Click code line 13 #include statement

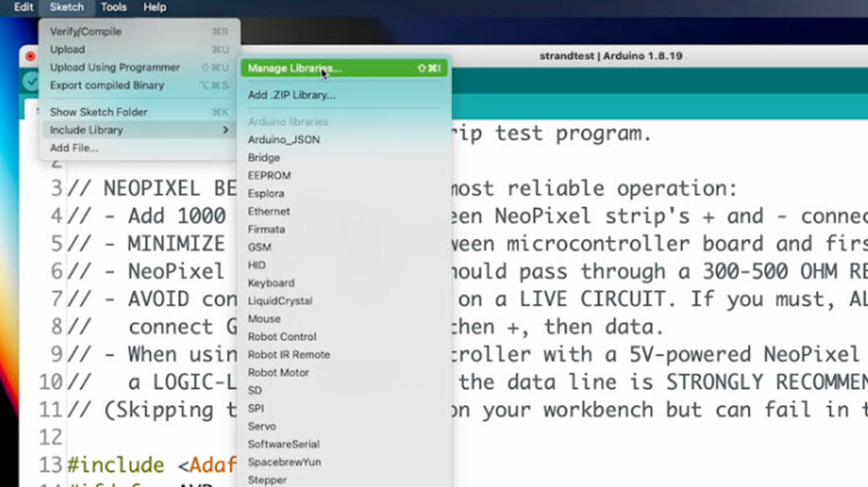151,465
